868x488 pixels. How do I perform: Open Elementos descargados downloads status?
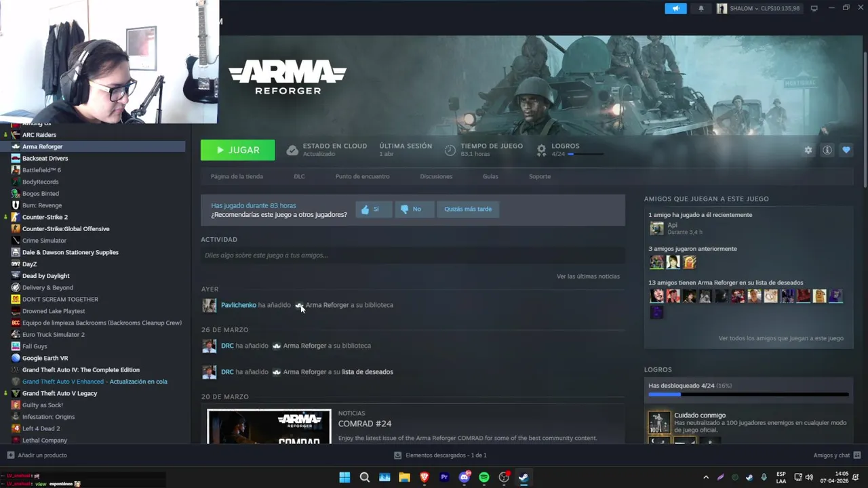[440, 455]
